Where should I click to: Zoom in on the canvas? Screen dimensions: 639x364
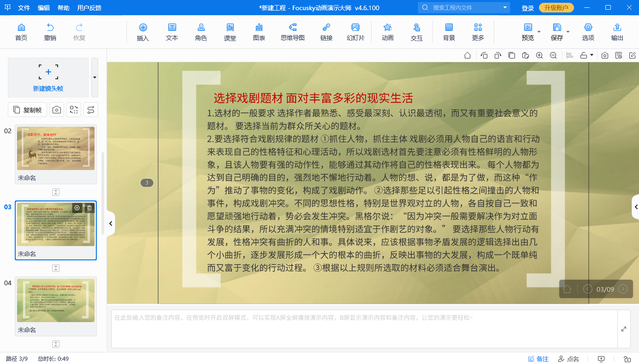539,55
